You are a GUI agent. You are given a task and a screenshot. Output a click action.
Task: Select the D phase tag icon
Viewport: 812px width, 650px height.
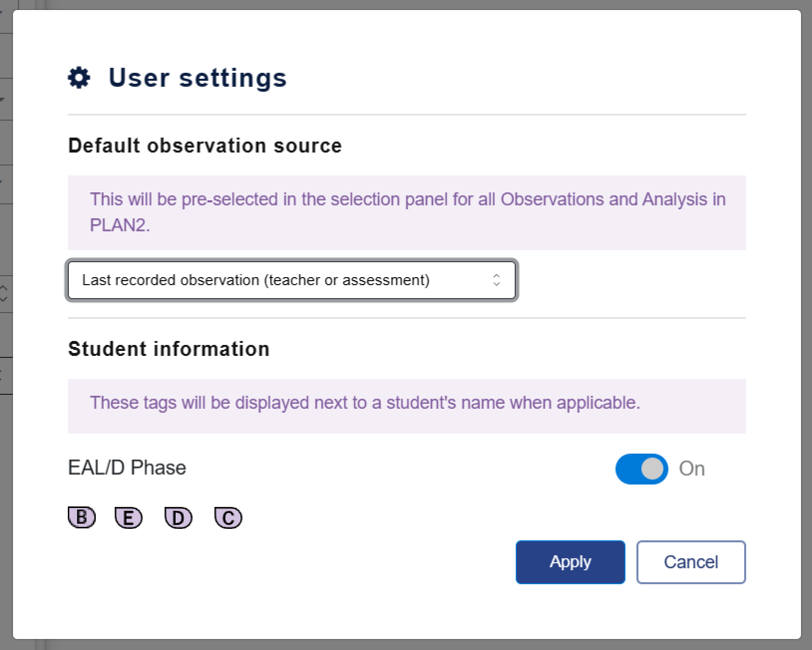point(178,518)
